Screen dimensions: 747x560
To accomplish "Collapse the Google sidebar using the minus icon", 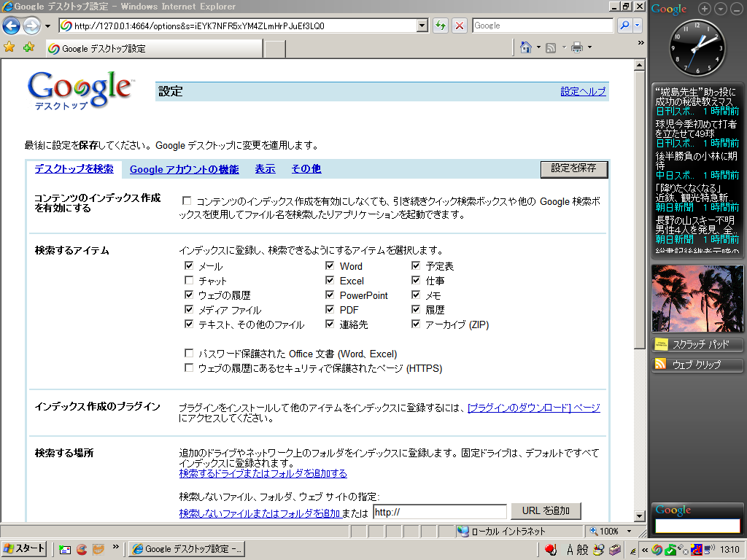I will [736, 9].
